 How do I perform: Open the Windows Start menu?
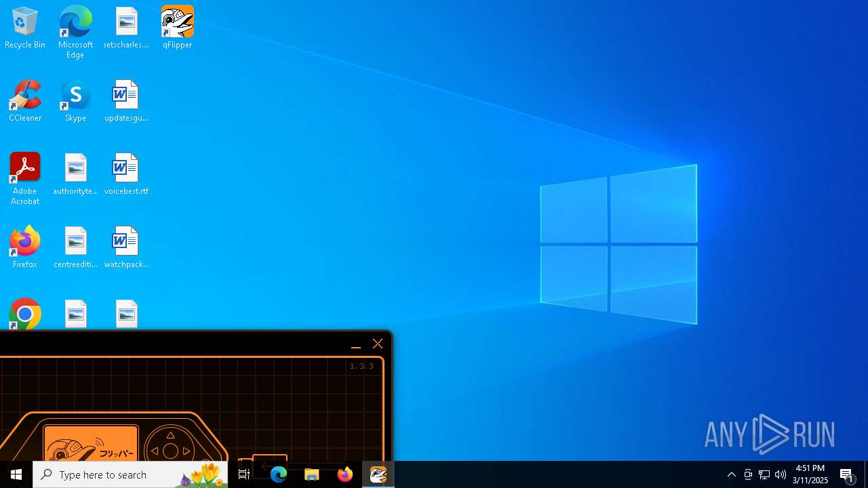16,474
